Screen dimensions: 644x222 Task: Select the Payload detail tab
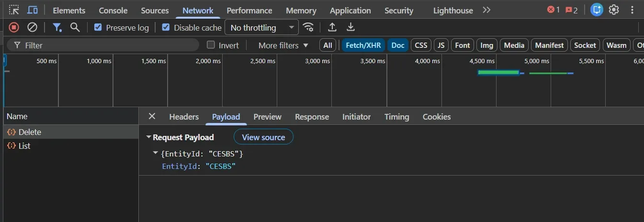click(x=226, y=117)
